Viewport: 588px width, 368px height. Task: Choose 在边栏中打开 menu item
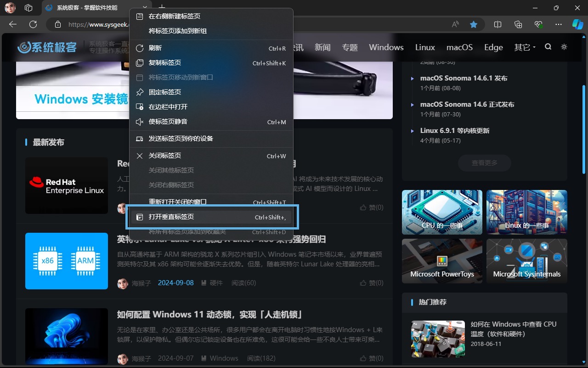click(x=211, y=107)
